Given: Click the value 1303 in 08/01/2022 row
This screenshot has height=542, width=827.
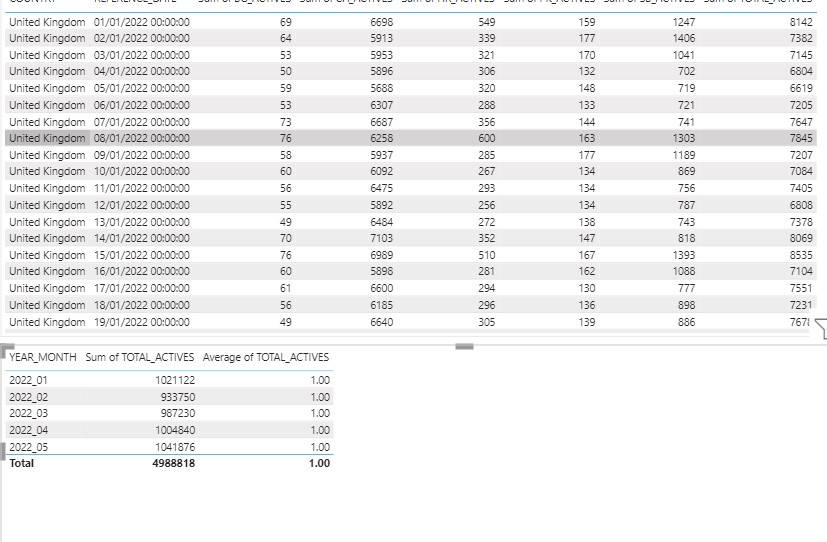Looking at the screenshot, I should tap(684, 138).
